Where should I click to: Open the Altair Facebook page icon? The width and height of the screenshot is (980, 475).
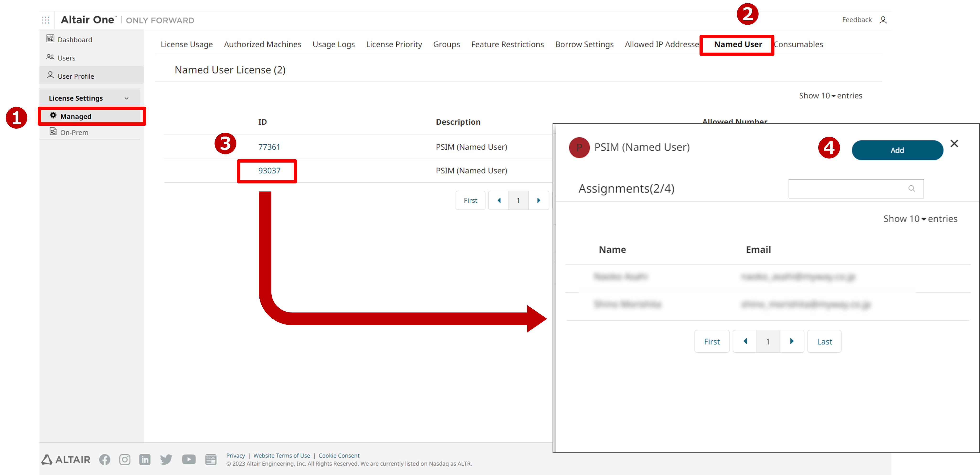click(105, 459)
